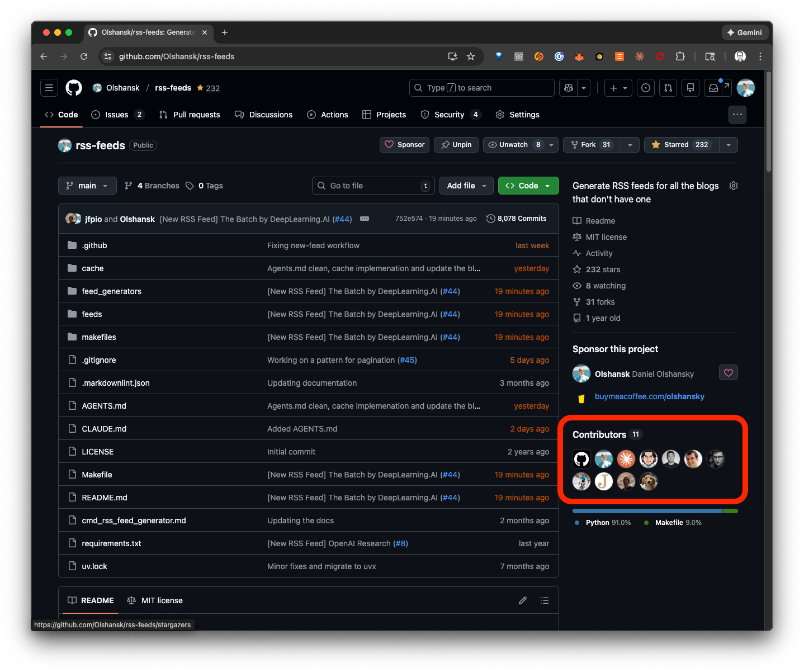Click the Copilot chat icon in header
The height and width of the screenshot is (672, 804).
(568, 88)
